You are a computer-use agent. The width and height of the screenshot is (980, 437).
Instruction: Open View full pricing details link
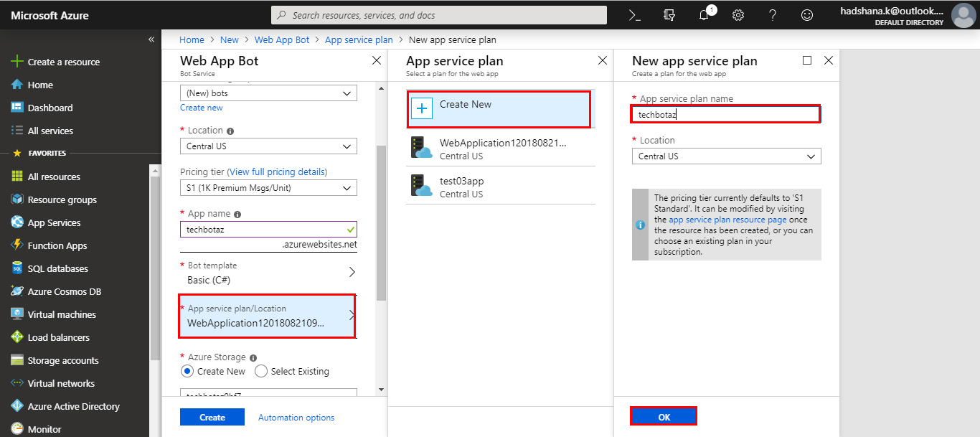point(276,172)
